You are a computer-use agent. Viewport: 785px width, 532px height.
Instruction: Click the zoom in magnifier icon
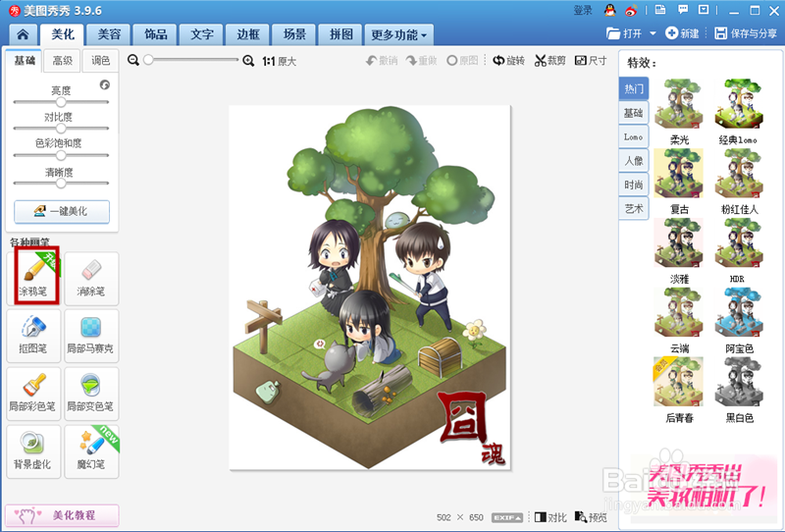tap(248, 61)
